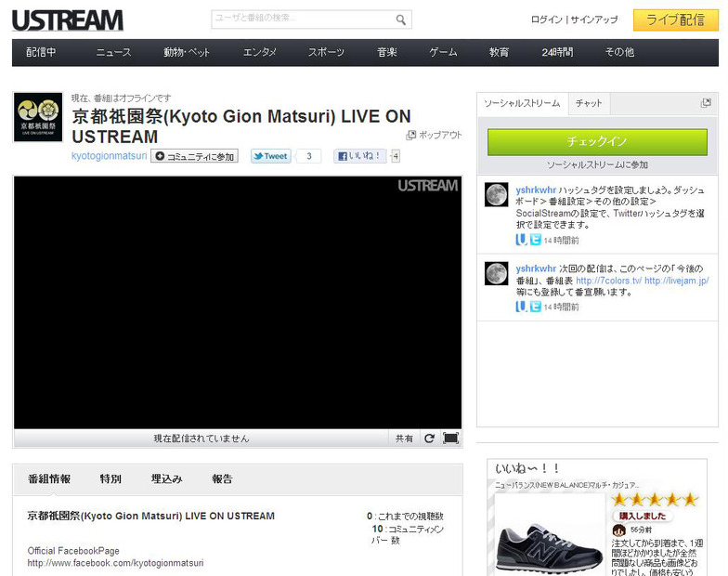Click the video refresh icon
This screenshot has height=576, width=728.
[x=429, y=439]
